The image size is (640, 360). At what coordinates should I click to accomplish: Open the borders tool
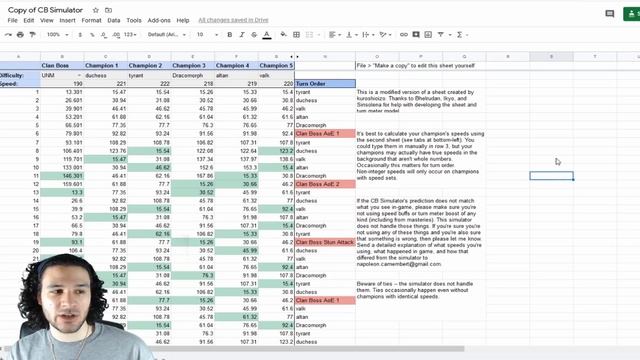coord(296,35)
